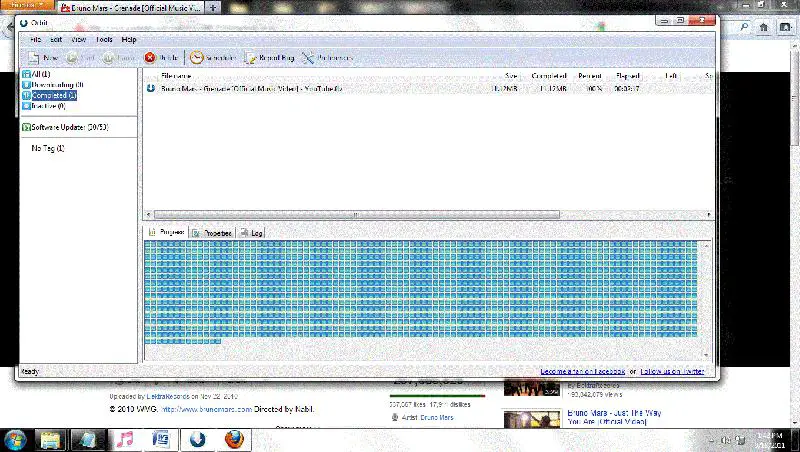Click the Just The Way You Are thumbnail
This screenshot has width=800, height=452.
(x=532, y=419)
